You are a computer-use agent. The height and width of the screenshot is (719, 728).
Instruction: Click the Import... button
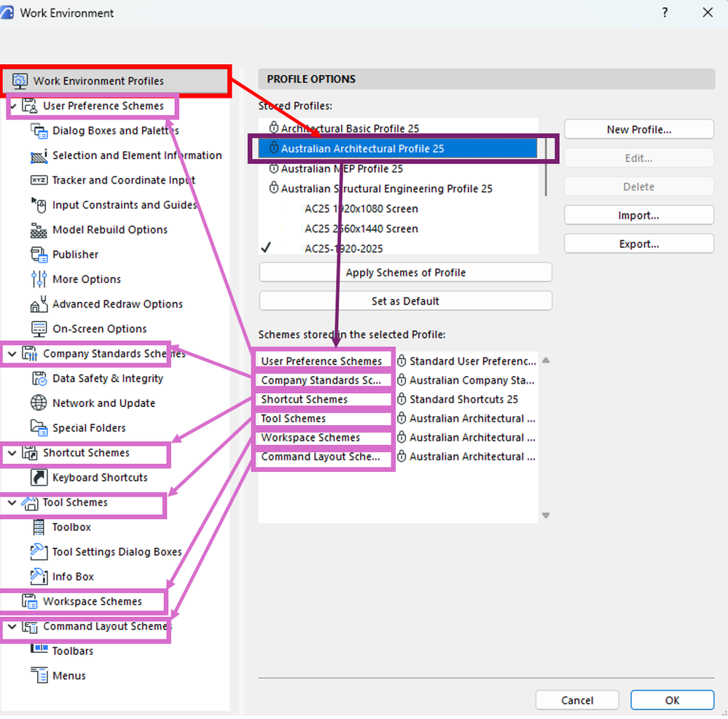639,216
